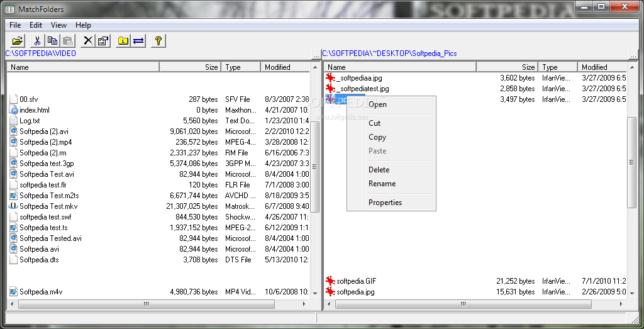This screenshot has width=644, height=329.
Task: Select Softpedia.dts file name
Action: [x=40, y=260]
